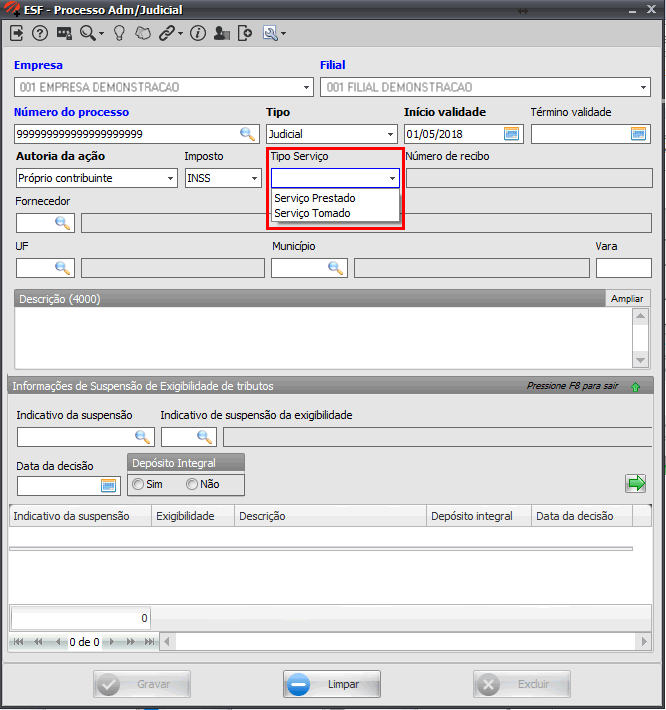Click exigibilidade suspension lookup magnifier
Screen dimensions: 666x710
205,437
